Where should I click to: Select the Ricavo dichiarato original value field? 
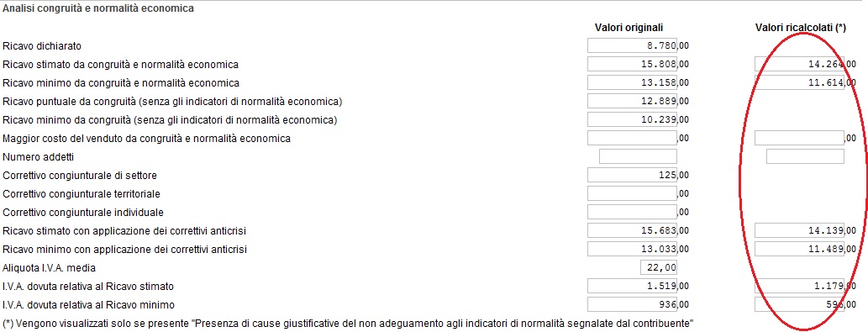632,45
